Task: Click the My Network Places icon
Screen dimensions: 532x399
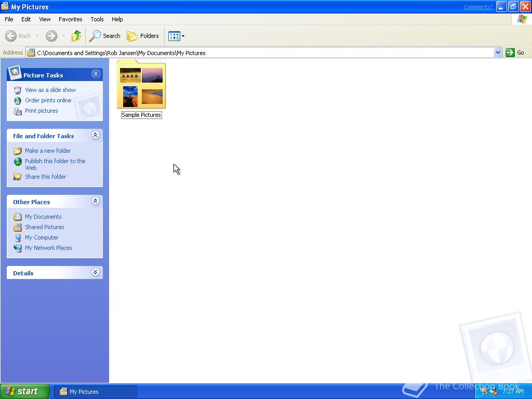Action: pos(18,248)
